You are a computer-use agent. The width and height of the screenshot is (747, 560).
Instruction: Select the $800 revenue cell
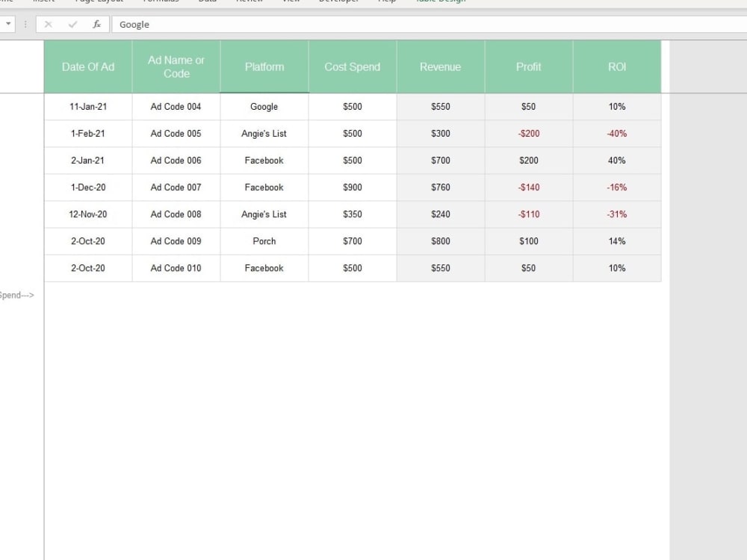pos(441,241)
